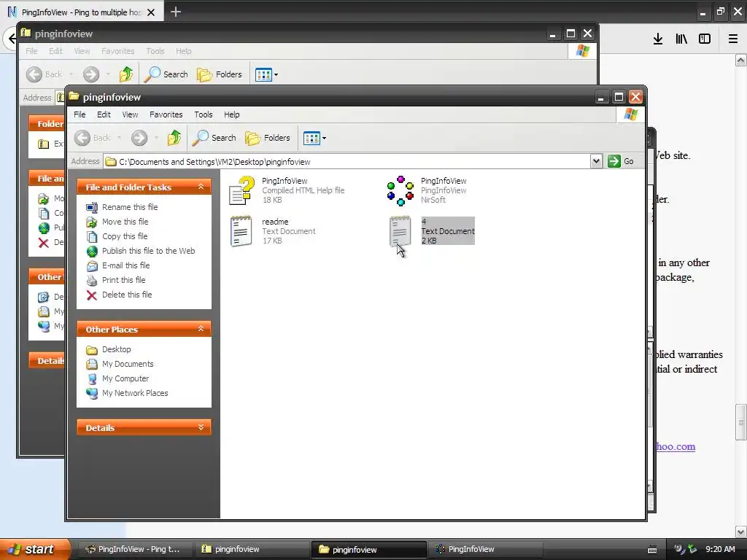The image size is (747, 560).
Task: Open View menu in front window
Action: coord(130,114)
